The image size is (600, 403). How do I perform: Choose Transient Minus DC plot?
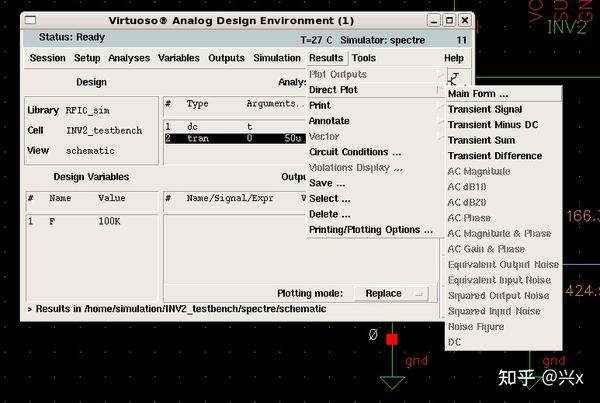pyautogui.click(x=503, y=125)
